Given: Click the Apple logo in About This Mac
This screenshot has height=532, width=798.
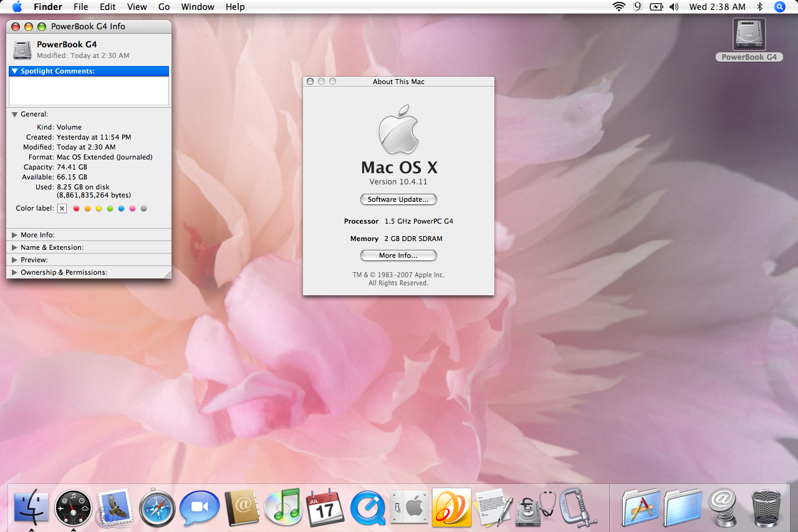Looking at the screenshot, I should [x=398, y=129].
